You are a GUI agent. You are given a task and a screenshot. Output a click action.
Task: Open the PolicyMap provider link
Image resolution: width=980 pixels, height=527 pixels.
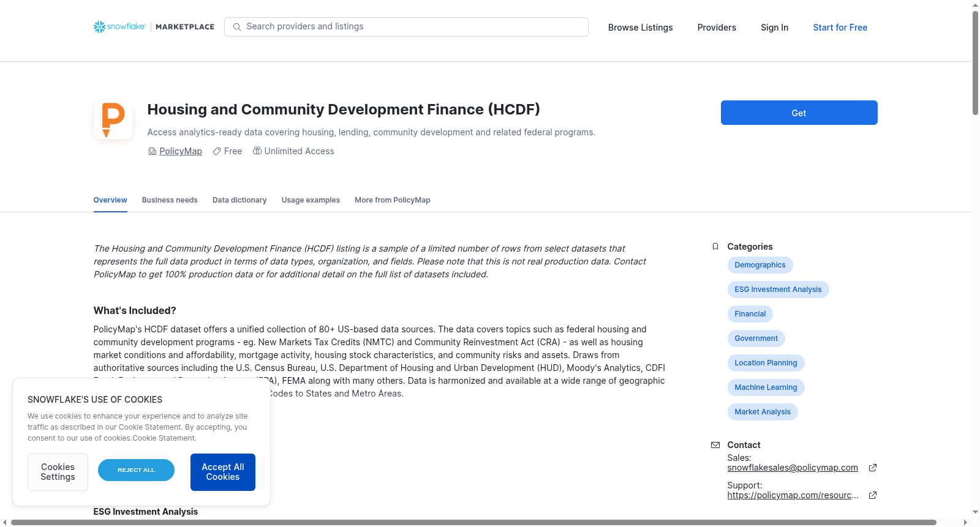pyautogui.click(x=181, y=151)
